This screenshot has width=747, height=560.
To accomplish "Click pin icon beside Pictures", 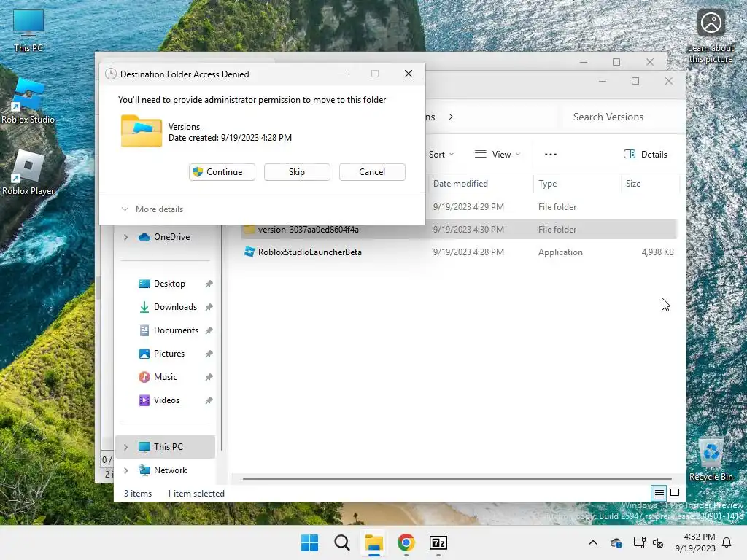I will pos(209,354).
